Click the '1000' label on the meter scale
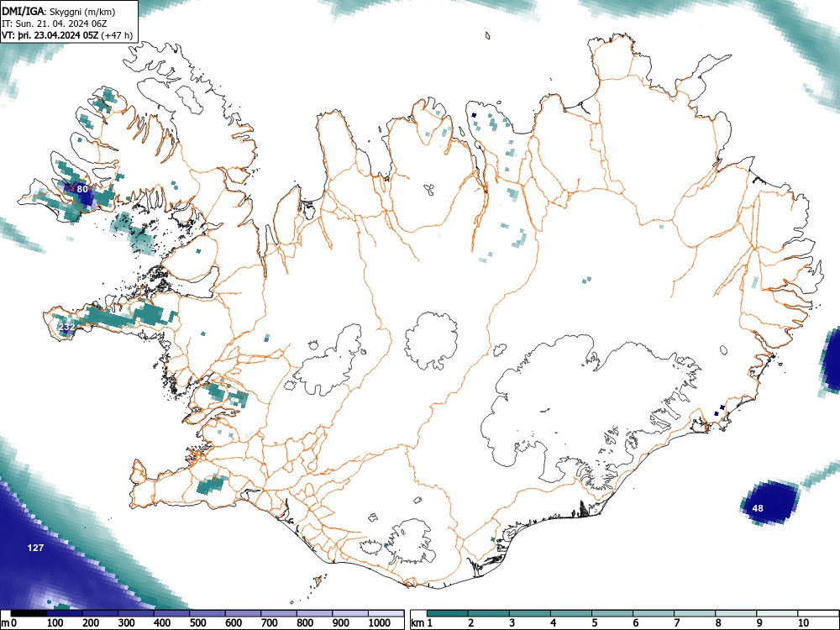 380,623
